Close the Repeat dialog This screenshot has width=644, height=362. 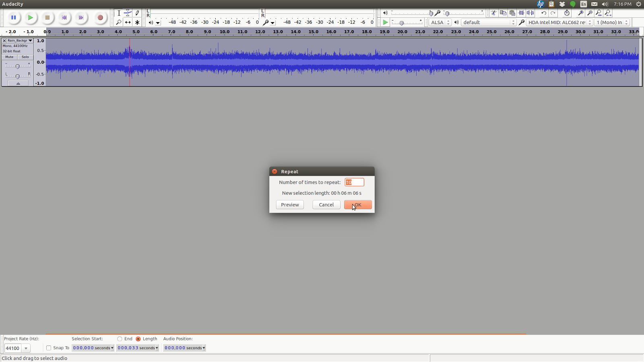pyautogui.click(x=275, y=171)
